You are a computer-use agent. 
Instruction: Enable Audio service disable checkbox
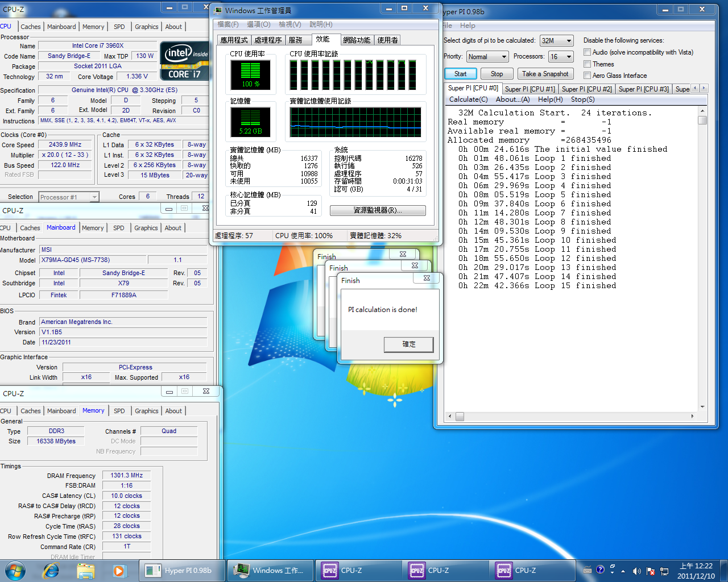click(587, 52)
